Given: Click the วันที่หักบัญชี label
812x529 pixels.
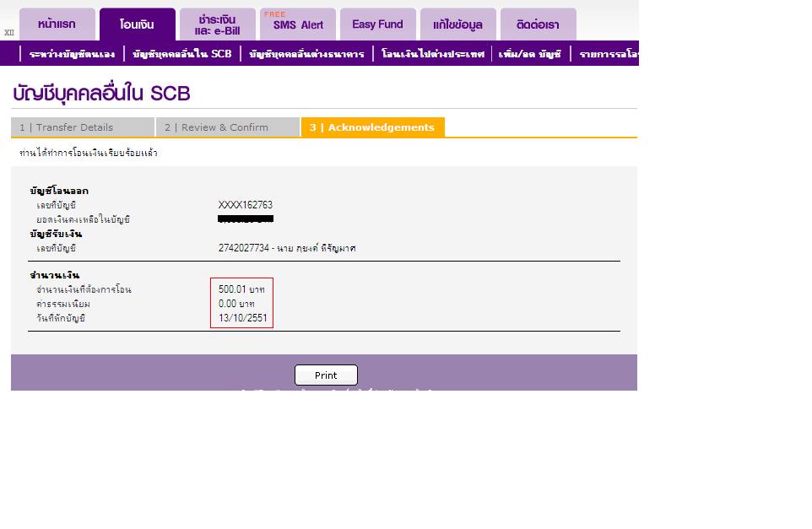Looking at the screenshot, I should click(x=61, y=318).
